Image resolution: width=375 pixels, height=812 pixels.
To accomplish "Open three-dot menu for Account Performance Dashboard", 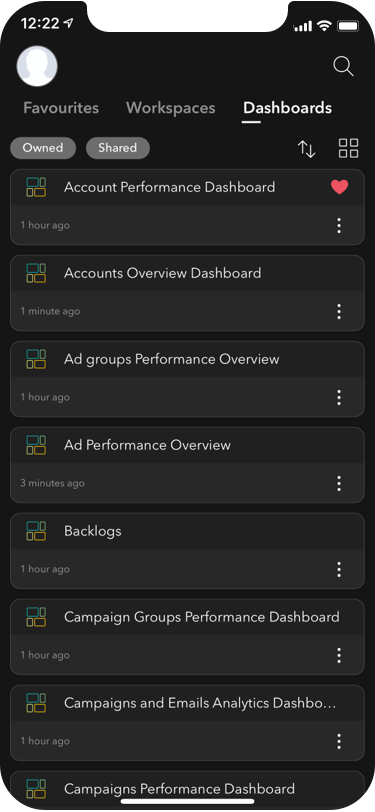I will point(339,225).
